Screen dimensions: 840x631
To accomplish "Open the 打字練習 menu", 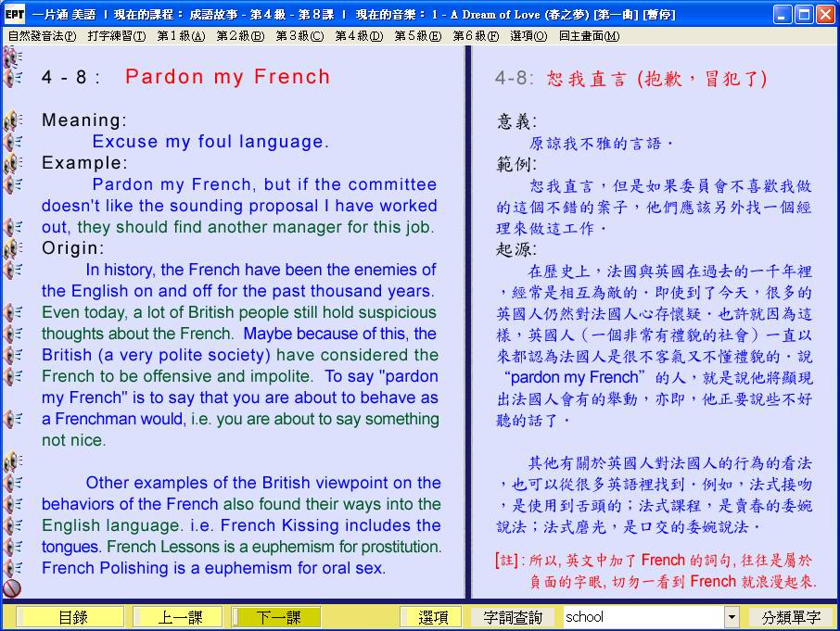I will [117, 36].
